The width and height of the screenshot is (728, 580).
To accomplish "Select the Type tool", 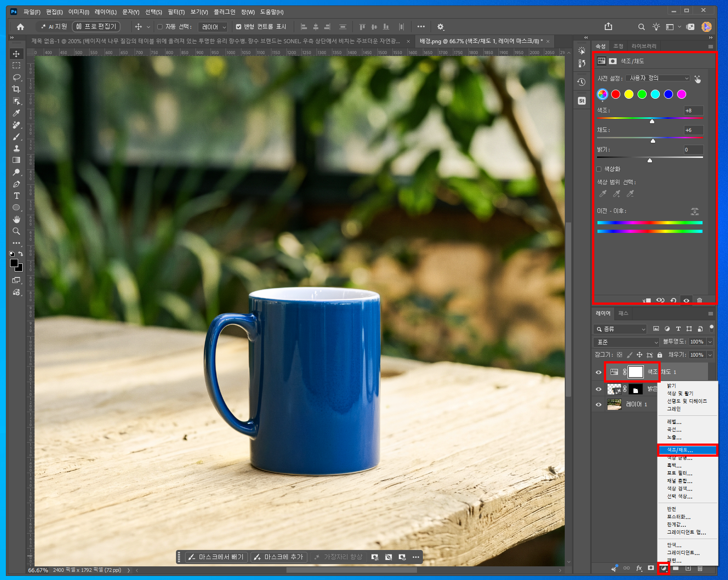I will click(16, 196).
